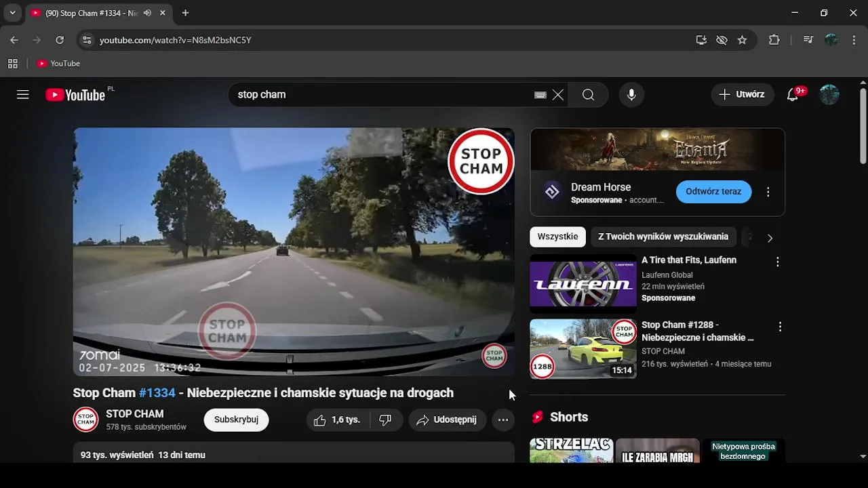This screenshot has height=488, width=868.
Task: Click the video player to pause
Action: [294, 251]
